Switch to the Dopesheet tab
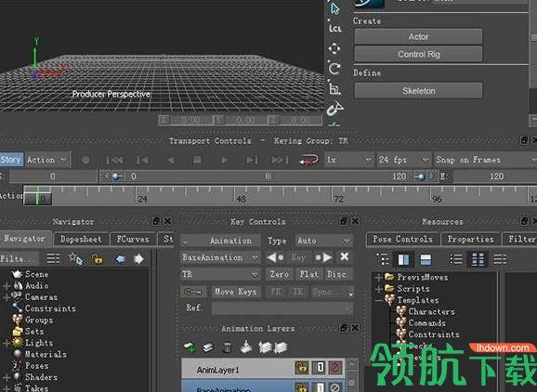The height and width of the screenshot is (392, 537). (81, 239)
